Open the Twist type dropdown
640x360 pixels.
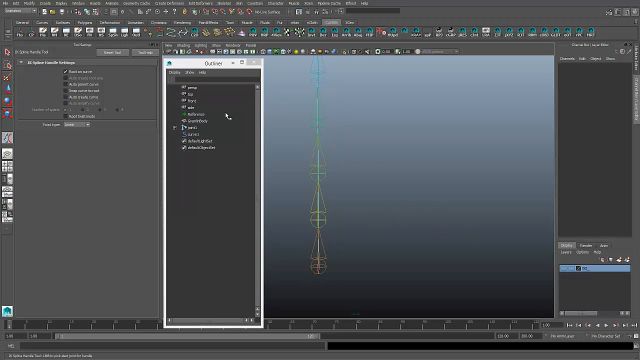click(x=77, y=124)
